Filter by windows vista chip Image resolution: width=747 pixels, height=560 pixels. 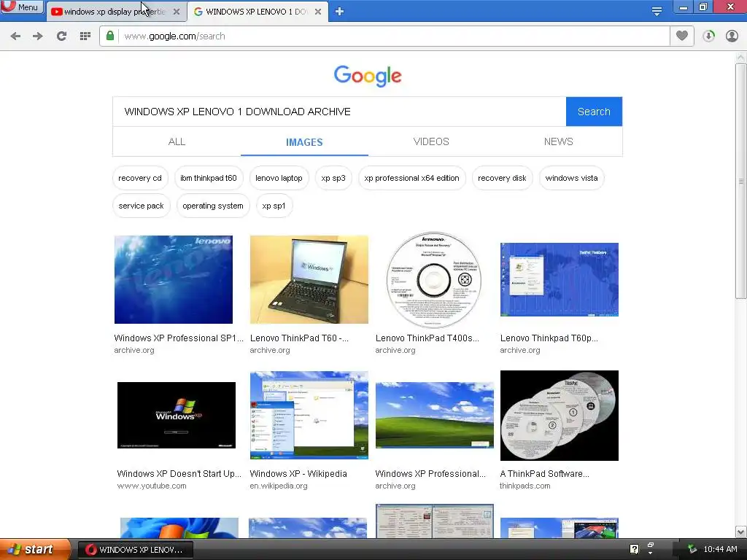point(571,178)
